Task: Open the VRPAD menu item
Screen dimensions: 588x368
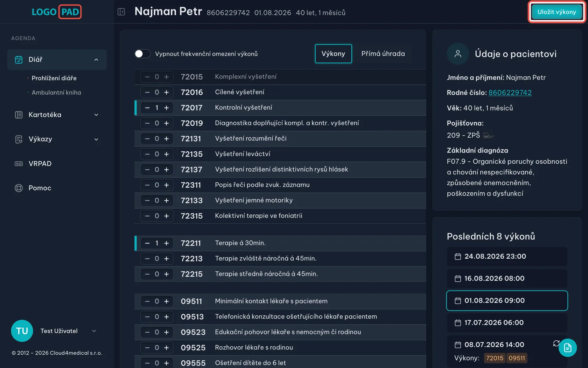Action: (x=57, y=164)
